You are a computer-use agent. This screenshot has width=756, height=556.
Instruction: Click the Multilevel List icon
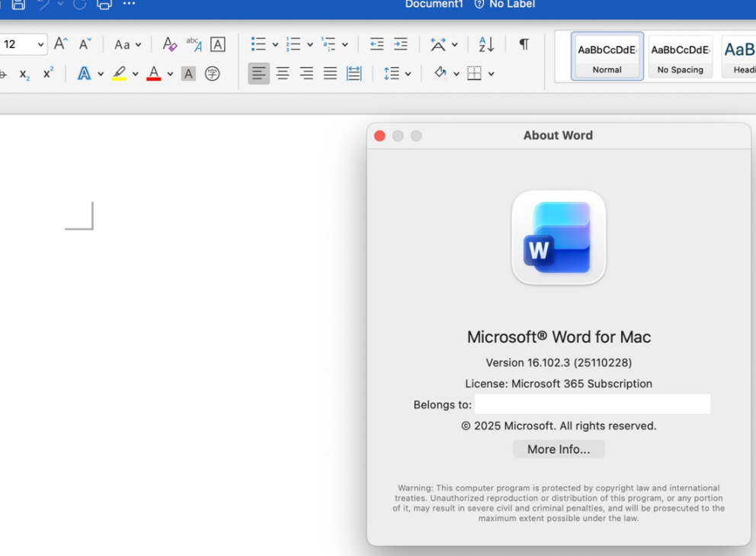tap(328, 44)
